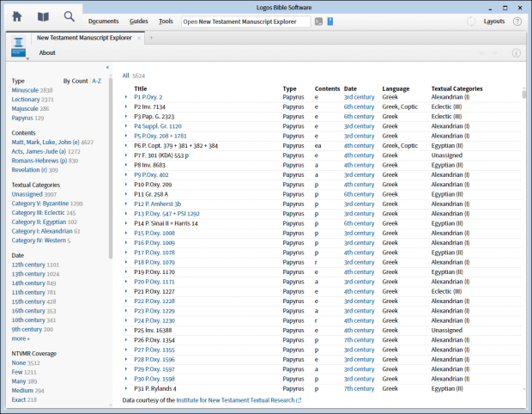Filter NTVMR Coverage by None

click(19, 362)
